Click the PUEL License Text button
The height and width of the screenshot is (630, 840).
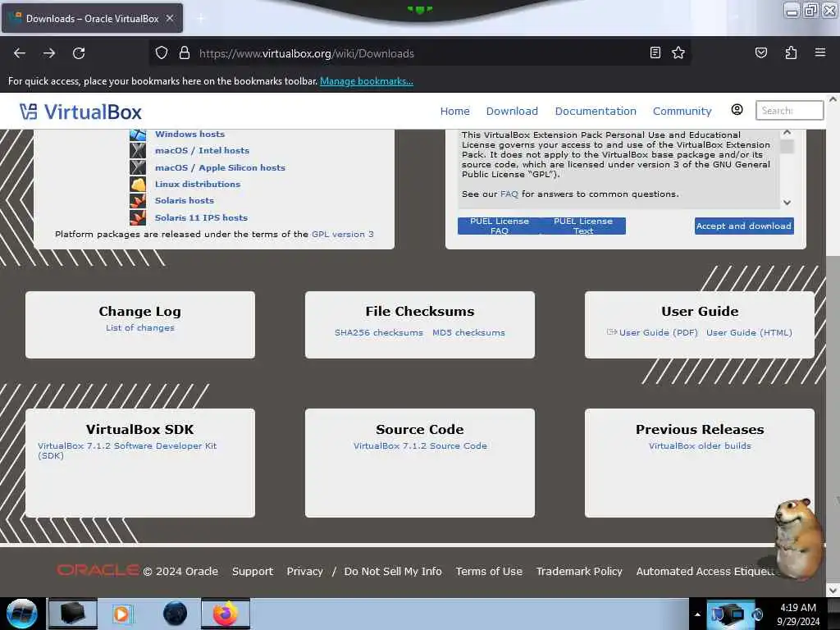coord(583,226)
